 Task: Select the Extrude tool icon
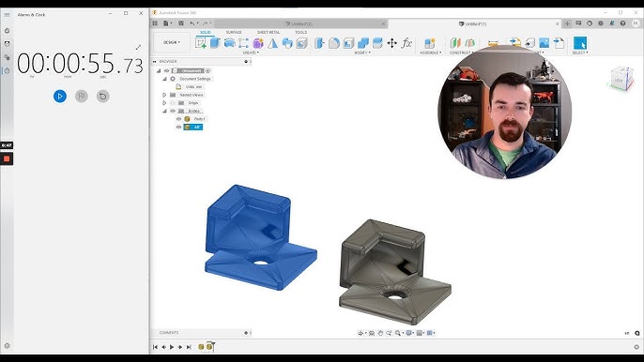[x=215, y=43]
